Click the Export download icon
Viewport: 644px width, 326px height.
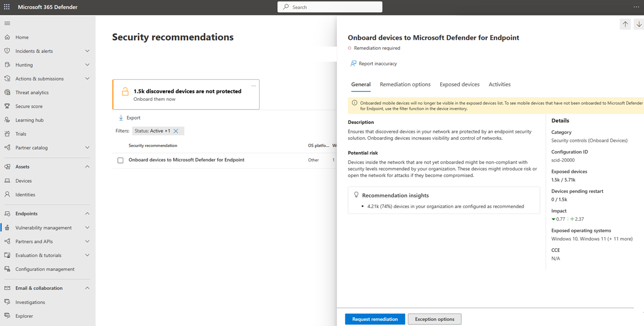point(121,118)
